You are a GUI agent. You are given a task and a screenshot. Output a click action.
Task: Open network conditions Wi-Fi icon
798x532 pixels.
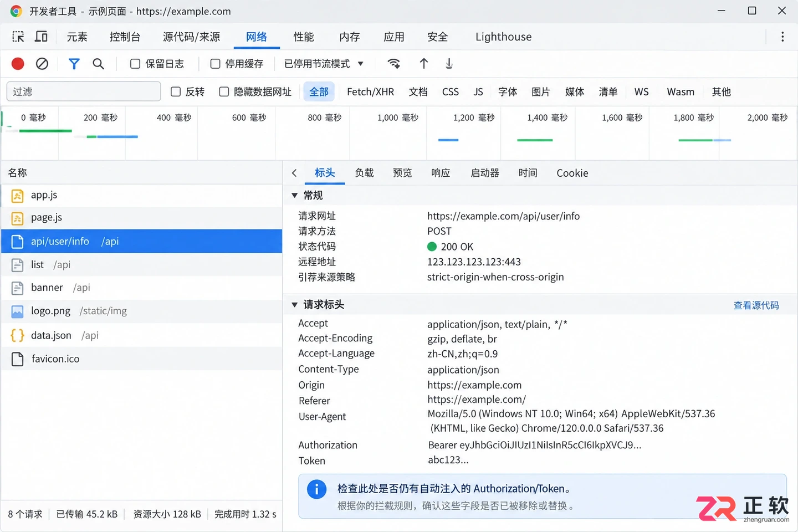(394, 64)
